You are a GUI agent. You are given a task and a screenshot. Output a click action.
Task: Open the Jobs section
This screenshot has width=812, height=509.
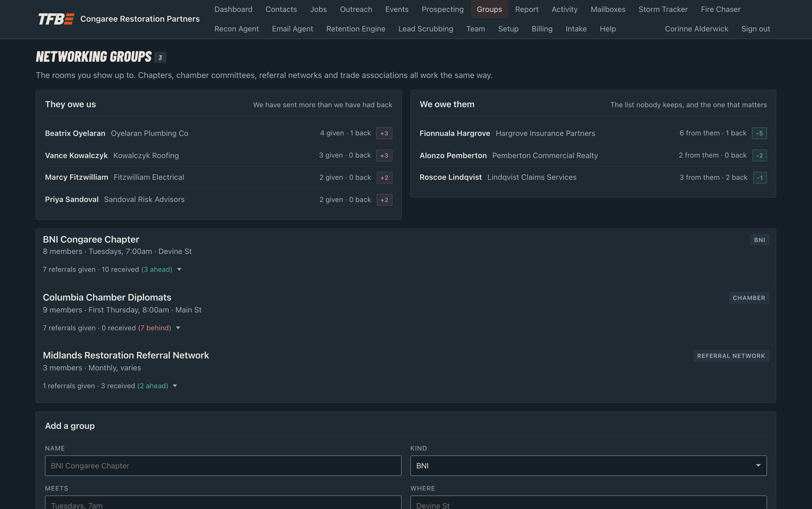tap(318, 9)
